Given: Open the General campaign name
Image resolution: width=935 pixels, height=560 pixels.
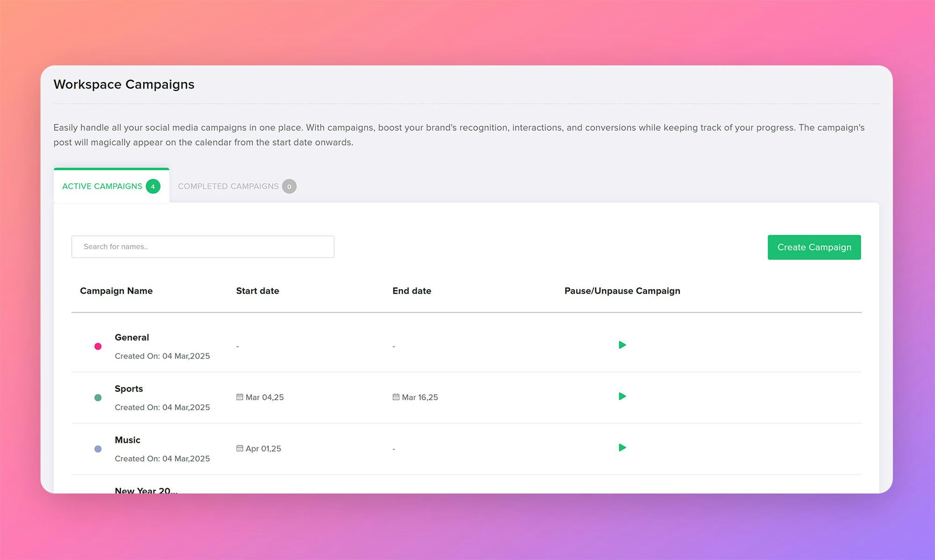Looking at the screenshot, I should [x=132, y=337].
